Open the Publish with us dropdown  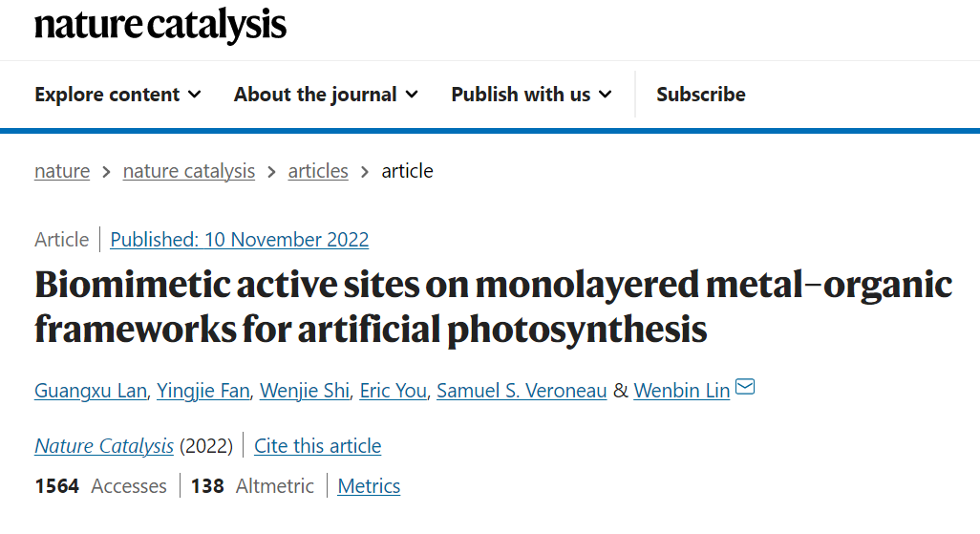(531, 95)
